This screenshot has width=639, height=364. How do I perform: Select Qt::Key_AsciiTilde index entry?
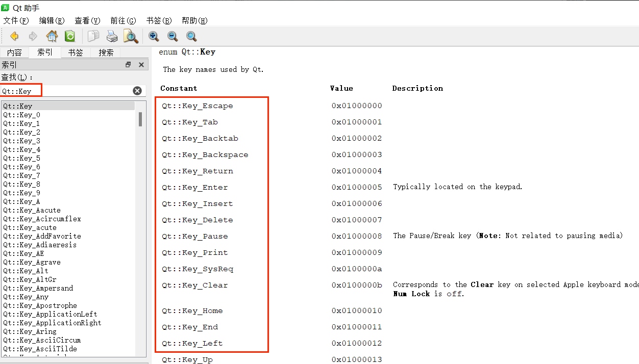[x=68, y=349]
